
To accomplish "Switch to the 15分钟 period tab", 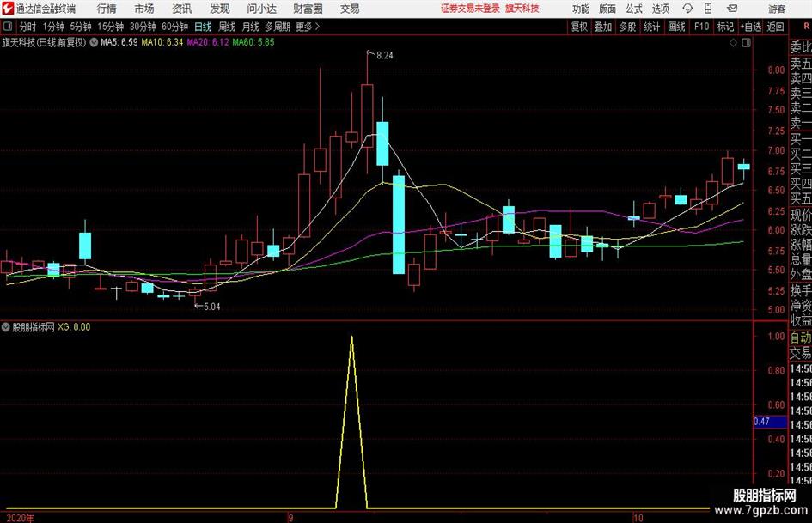I will (x=111, y=27).
